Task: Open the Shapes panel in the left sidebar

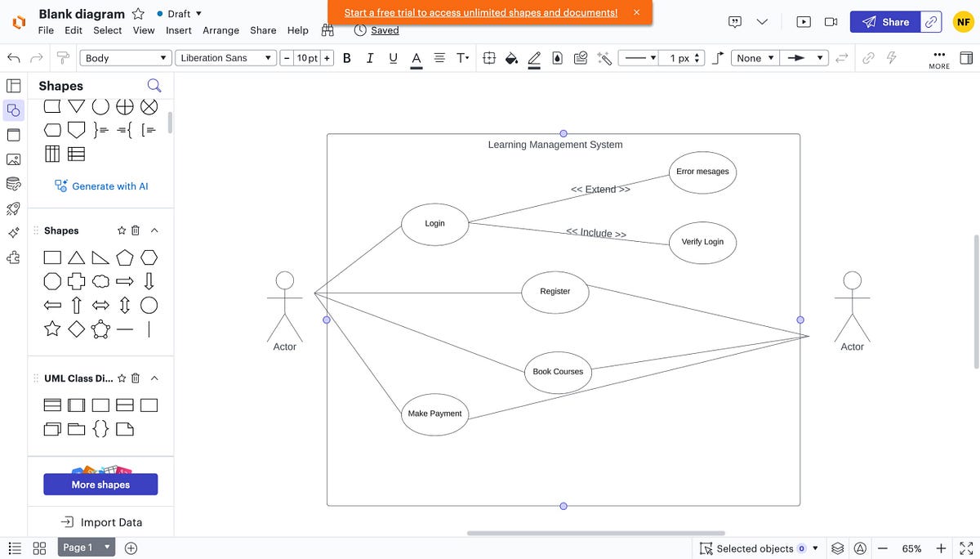Action: point(13,110)
